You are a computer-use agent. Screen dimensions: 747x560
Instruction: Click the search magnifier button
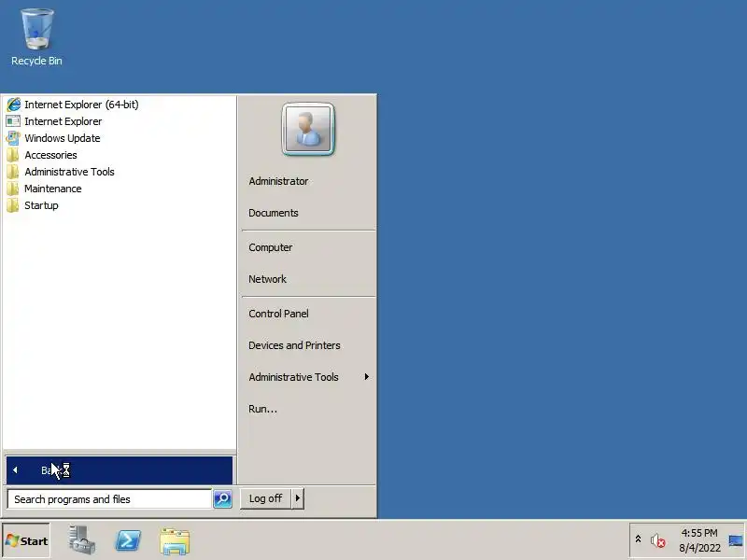[222, 498]
